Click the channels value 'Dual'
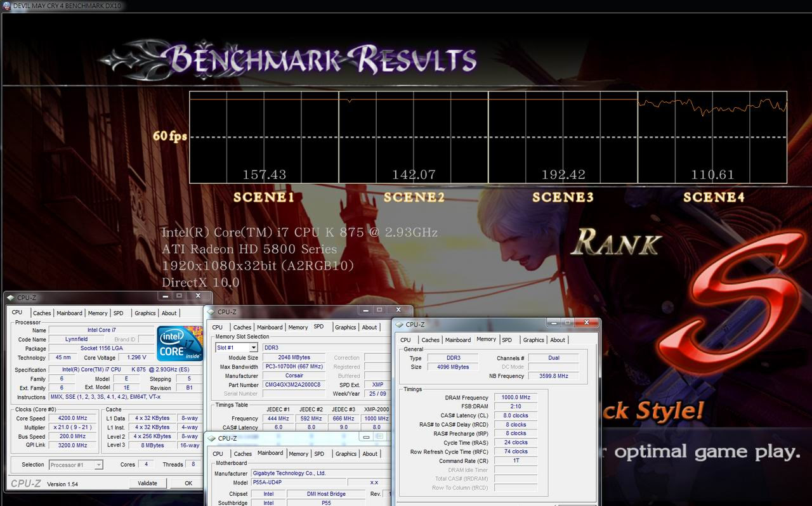Image resolution: width=812 pixels, height=506 pixels. pos(553,358)
